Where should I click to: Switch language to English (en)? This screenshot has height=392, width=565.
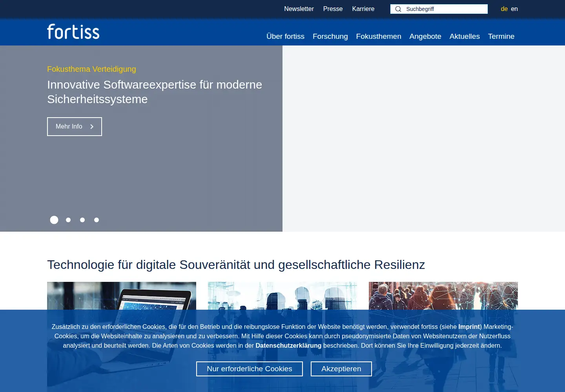point(514,9)
